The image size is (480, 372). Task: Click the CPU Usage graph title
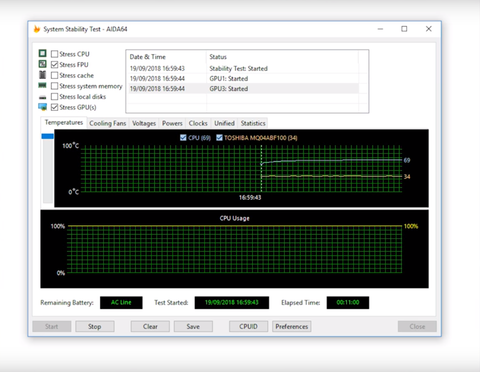point(235,218)
